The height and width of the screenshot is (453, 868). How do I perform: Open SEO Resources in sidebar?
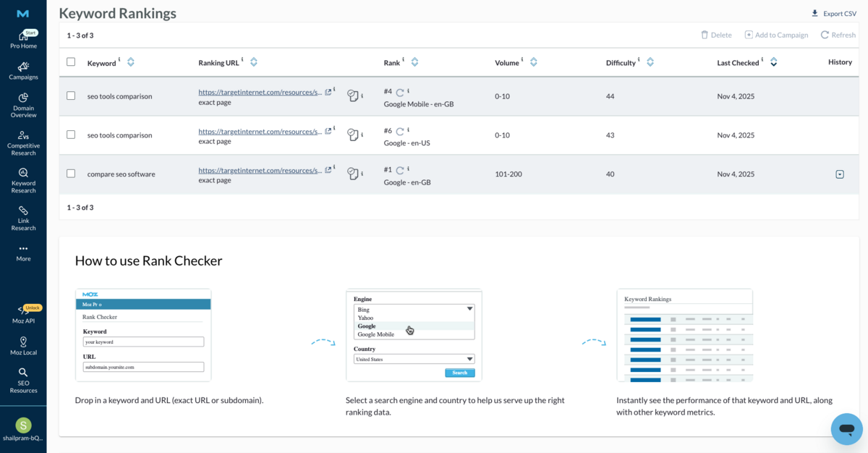(x=23, y=381)
